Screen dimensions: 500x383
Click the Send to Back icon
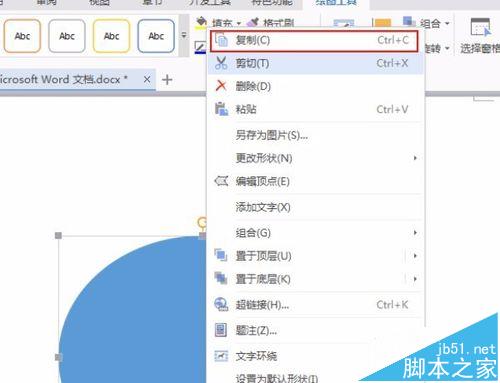pyautogui.click(x=221, y=278)
